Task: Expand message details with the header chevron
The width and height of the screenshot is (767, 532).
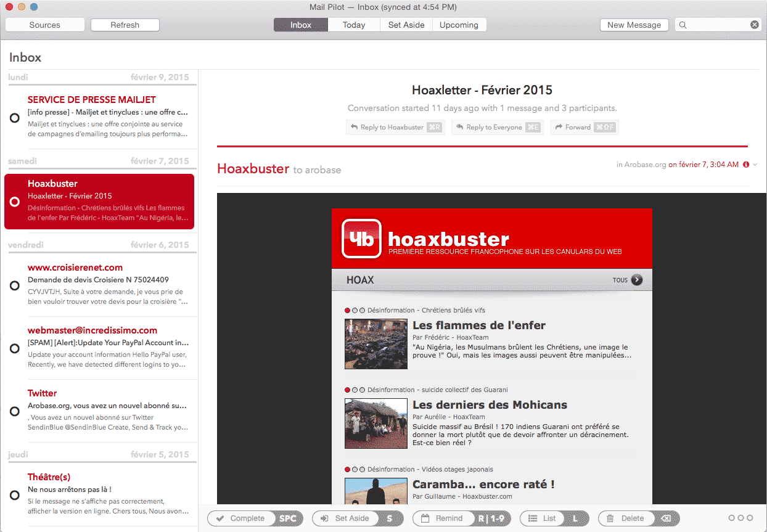Action: (755, 165)
